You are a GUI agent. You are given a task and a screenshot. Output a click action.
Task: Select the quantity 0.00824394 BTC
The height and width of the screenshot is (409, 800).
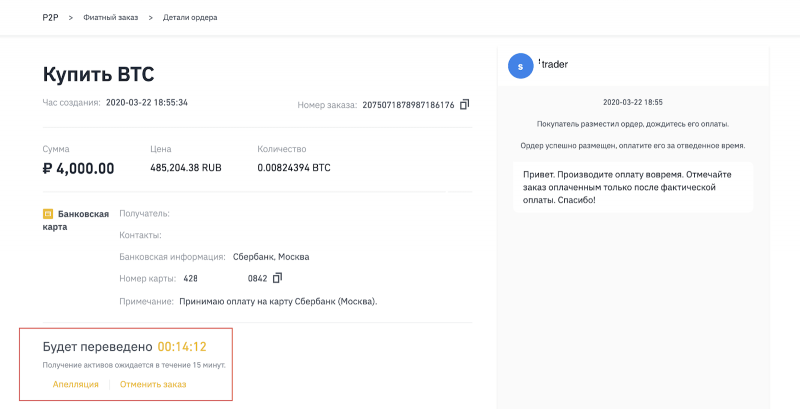pos(293,168)
